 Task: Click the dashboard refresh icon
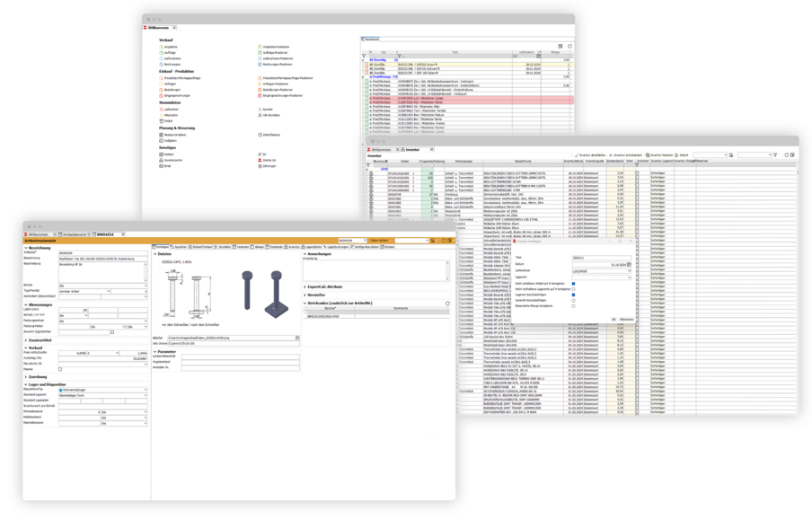pos(569,46)
